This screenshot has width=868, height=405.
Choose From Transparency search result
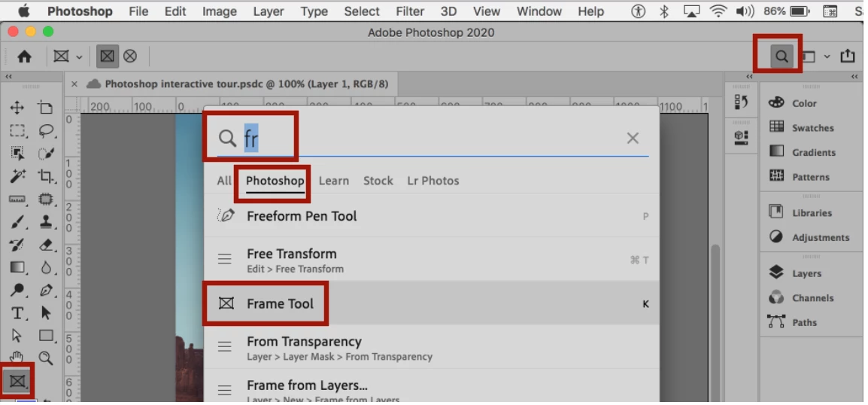pos(432,347)
